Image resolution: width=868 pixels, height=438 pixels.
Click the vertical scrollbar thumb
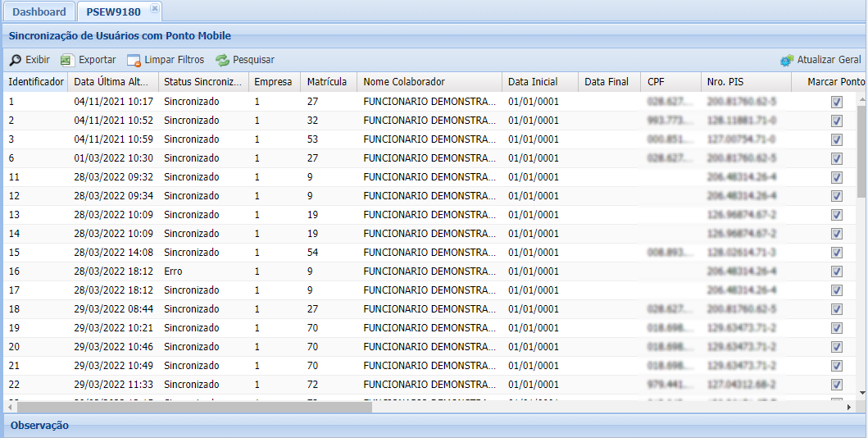(x=861, y=148)
